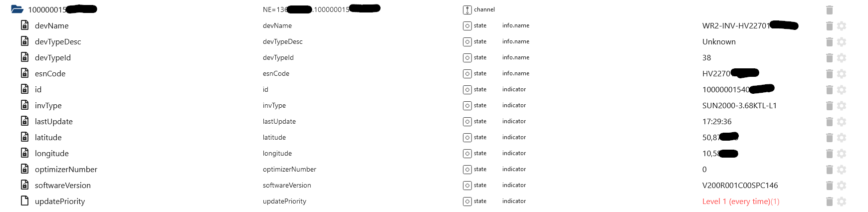Click the locked file icon beside longitude
This screenshot has width=868, height=212.
[x=24, y=153]
